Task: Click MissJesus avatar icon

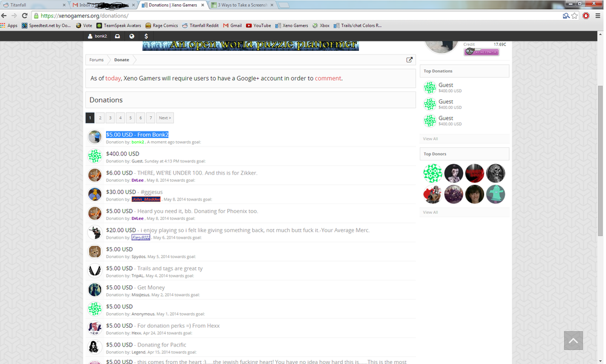Action: pos(95,290)
